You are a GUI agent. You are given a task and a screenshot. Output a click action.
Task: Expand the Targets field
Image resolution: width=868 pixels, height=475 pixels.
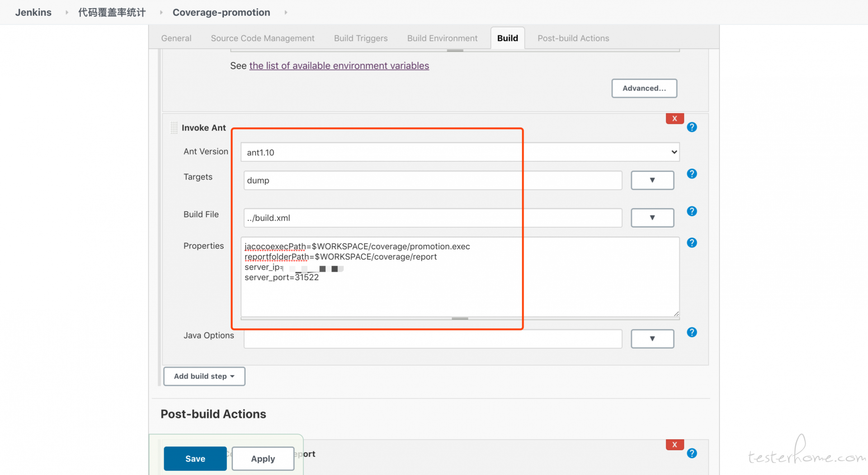(x=652, y=180)
